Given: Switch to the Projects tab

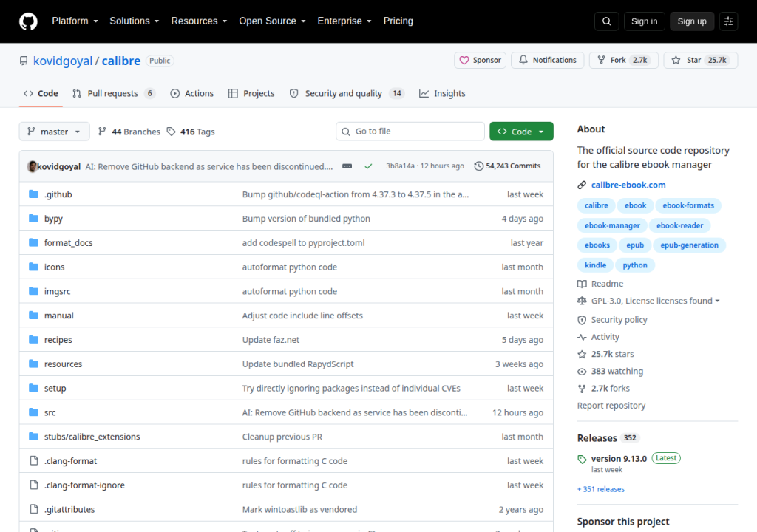Looking at the screenshot, I should (x=251, y=94).
